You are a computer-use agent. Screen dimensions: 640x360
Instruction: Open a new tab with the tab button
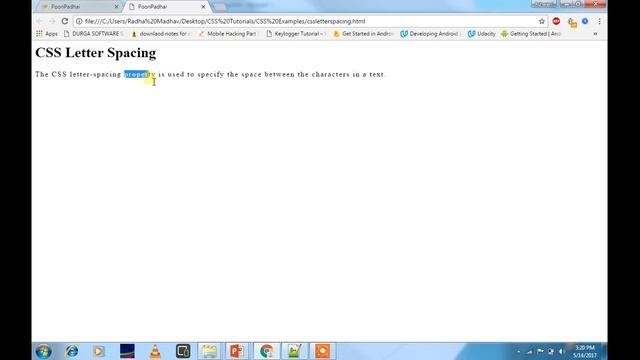point(220,7)
